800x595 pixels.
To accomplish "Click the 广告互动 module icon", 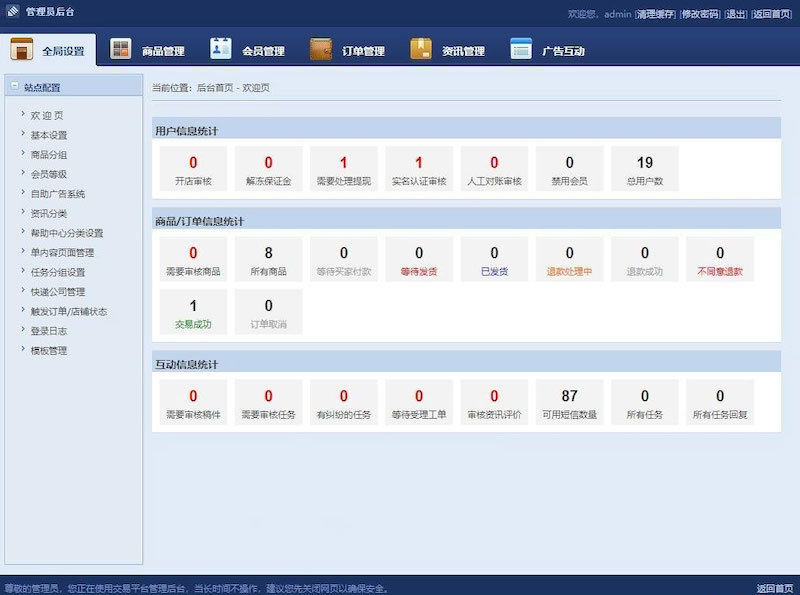I will [520, 46].
